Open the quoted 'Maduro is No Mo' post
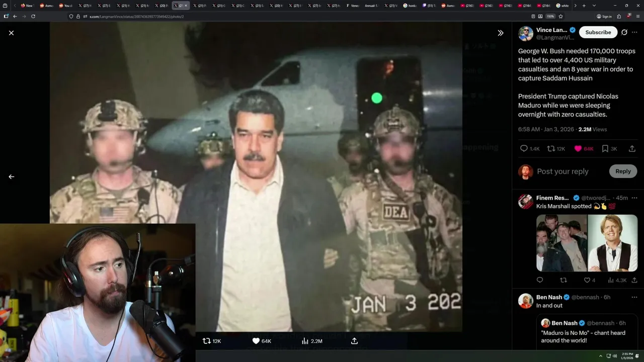Screen dimensions: 644x362 coord(587,331)
